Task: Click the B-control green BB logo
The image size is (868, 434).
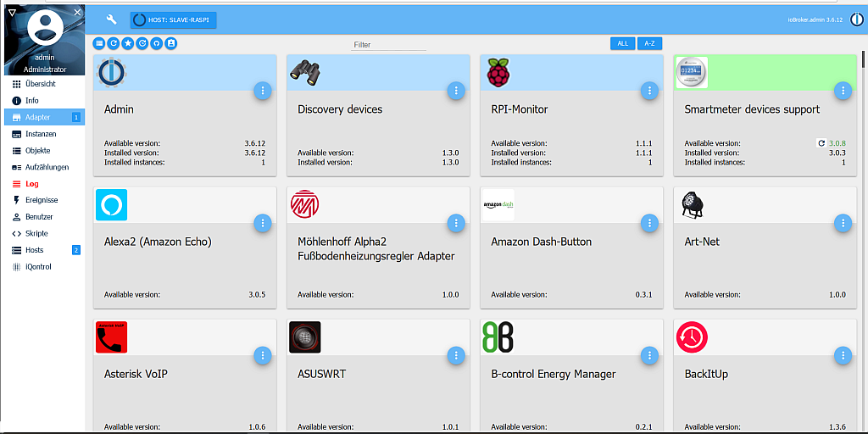Action: (x=498, y=337)
